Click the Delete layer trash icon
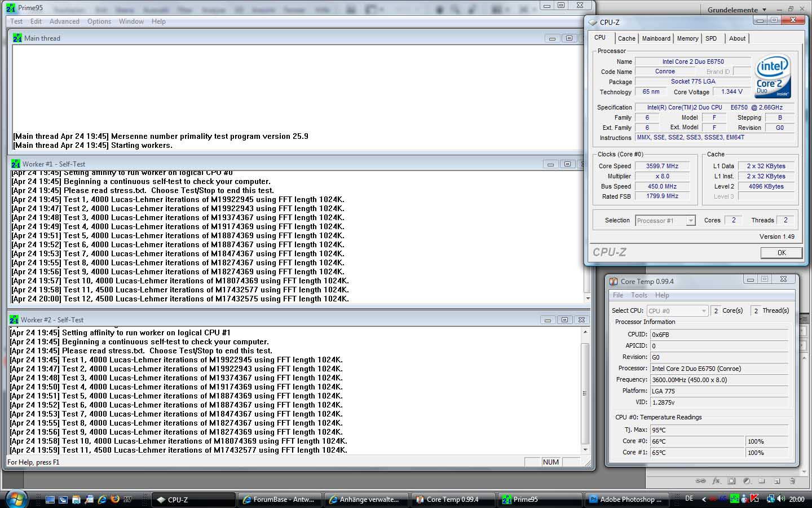Image resolution: width=812 pixels, height=508 pixels. (792, 481)
